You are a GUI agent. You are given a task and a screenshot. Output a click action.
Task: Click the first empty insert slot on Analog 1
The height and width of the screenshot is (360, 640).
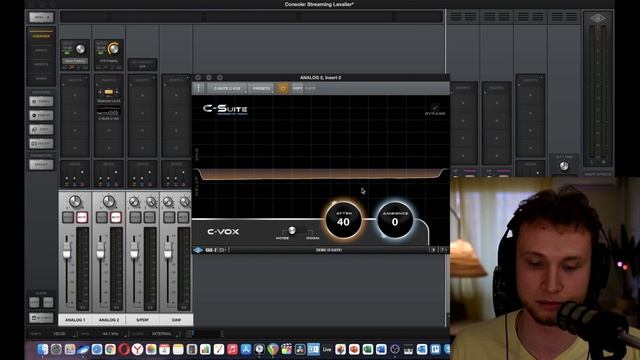[75, 95]
